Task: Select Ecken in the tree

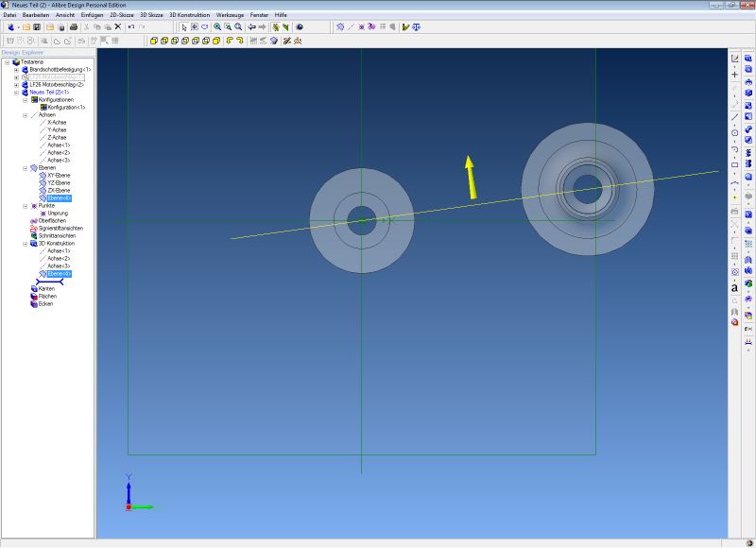Action: 45,304
